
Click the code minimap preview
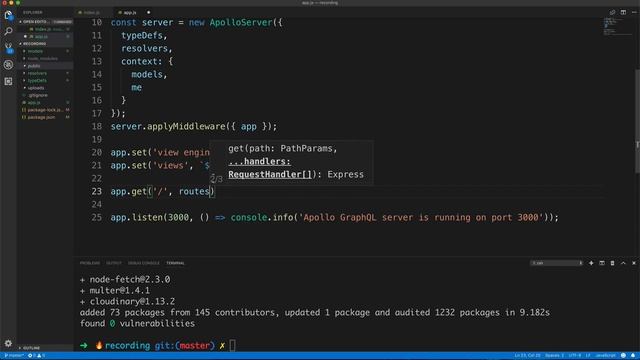(x=618, y=27)
